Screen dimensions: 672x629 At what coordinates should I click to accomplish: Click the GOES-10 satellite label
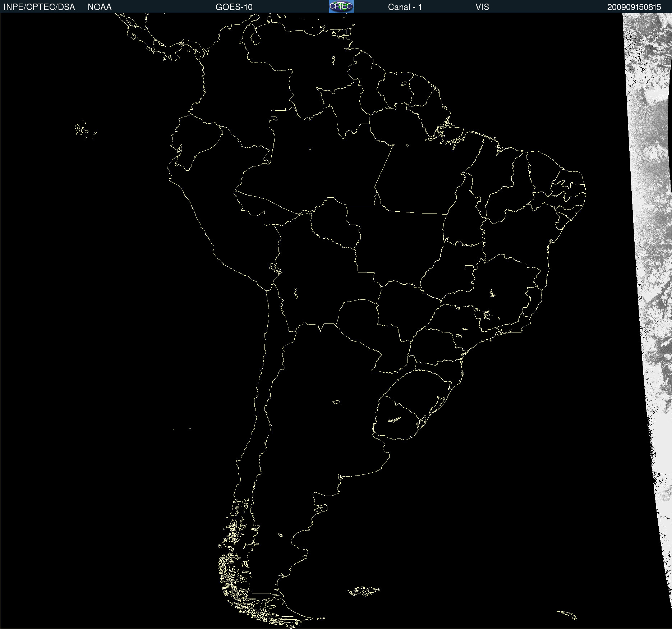click(234, 7)
